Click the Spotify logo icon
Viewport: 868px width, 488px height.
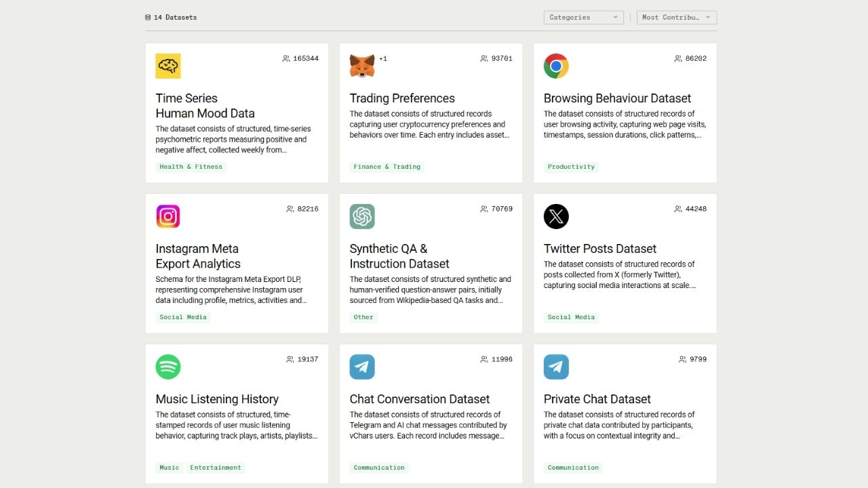pyautogui.click(x=168, y=367)
